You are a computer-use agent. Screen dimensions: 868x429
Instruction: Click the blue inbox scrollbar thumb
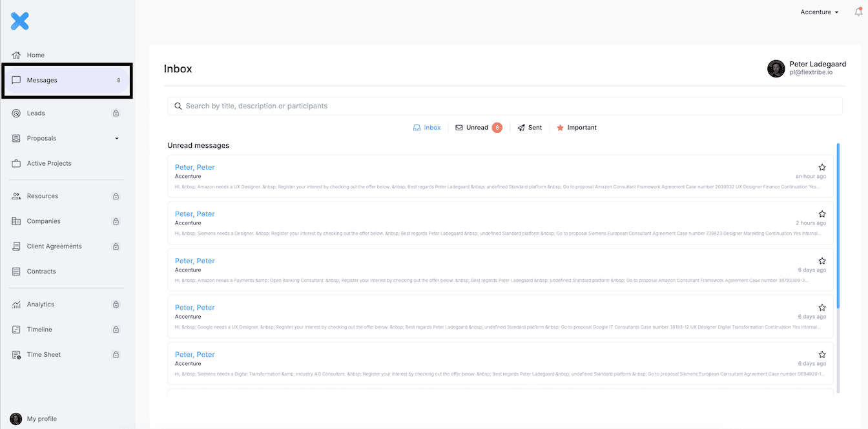click(838, 226)
